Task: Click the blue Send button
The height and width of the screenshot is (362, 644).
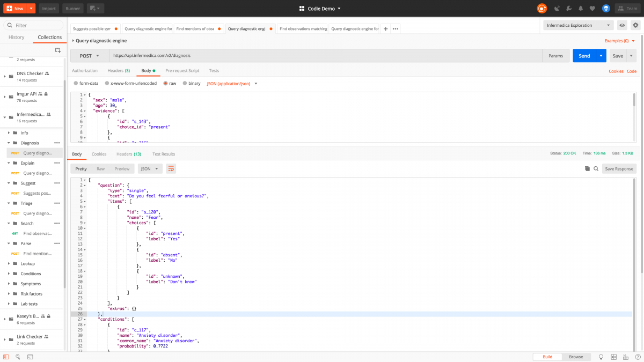Action: pos(584,56)
